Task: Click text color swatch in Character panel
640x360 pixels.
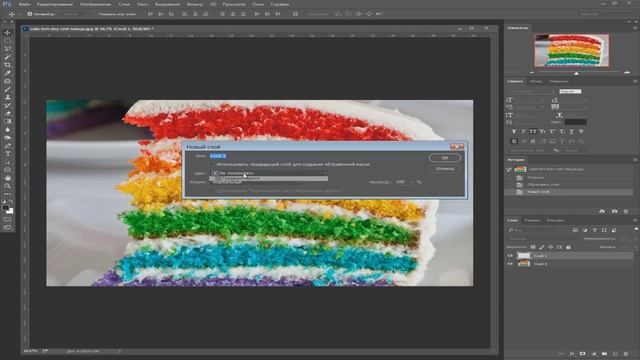Action: click(576, 122)
